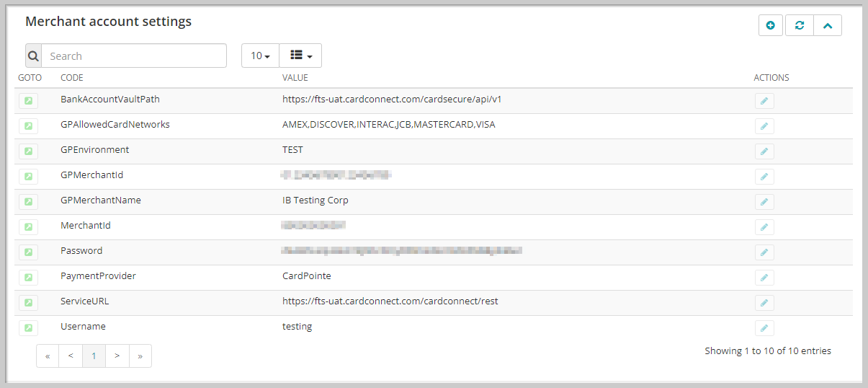Edit the GPAllowedCardNetworks row
Viewport: 868px width, 388px height.
pyautogui.click(x=764, y=126)
